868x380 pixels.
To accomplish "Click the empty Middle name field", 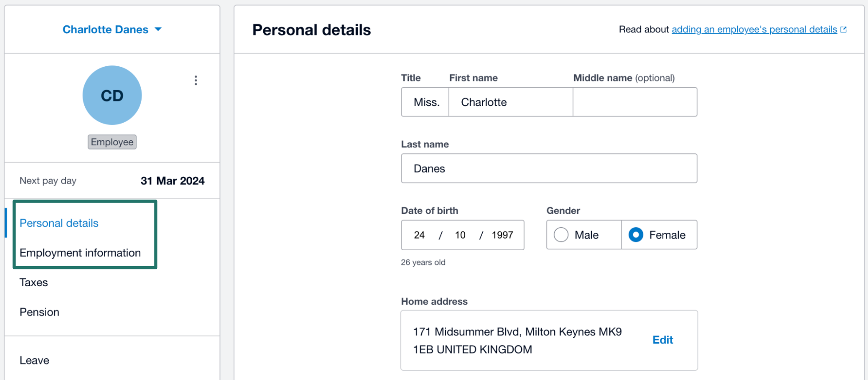I will click(x=635, y=102).
